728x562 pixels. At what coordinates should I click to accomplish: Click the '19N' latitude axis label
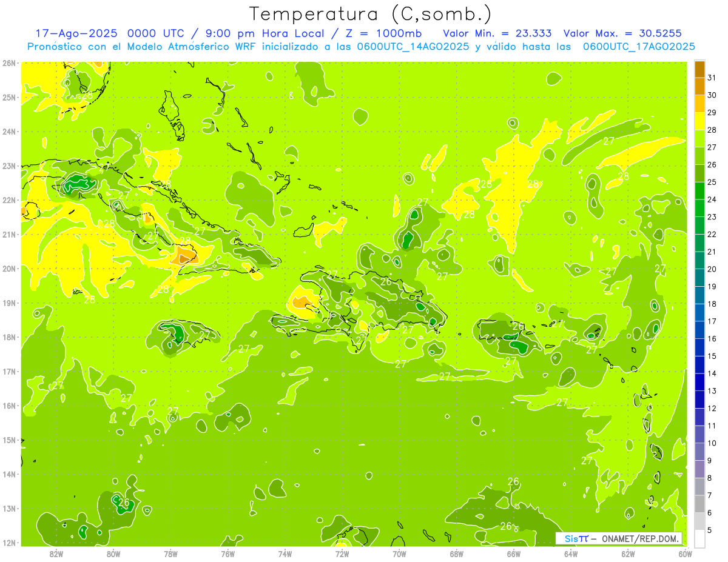click(8, 303)
